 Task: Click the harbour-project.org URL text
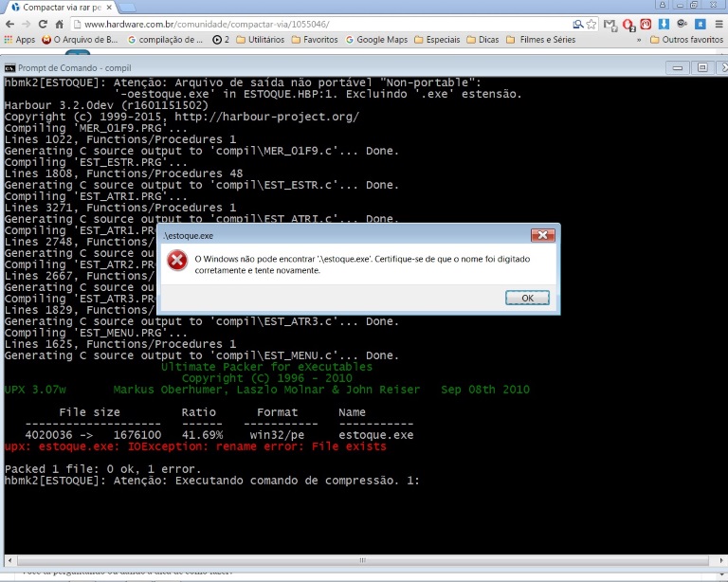tap(267, 117)
